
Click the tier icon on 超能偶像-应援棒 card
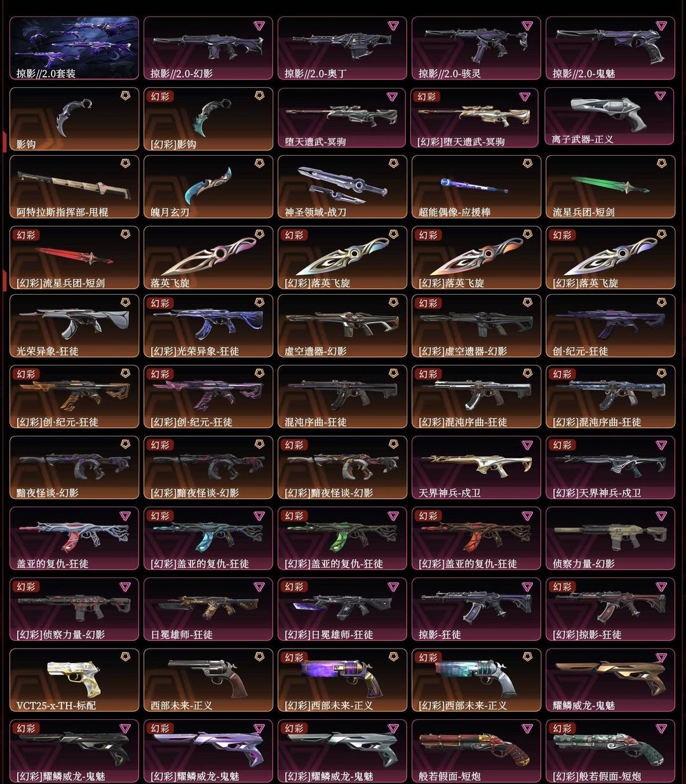(527, 164)
